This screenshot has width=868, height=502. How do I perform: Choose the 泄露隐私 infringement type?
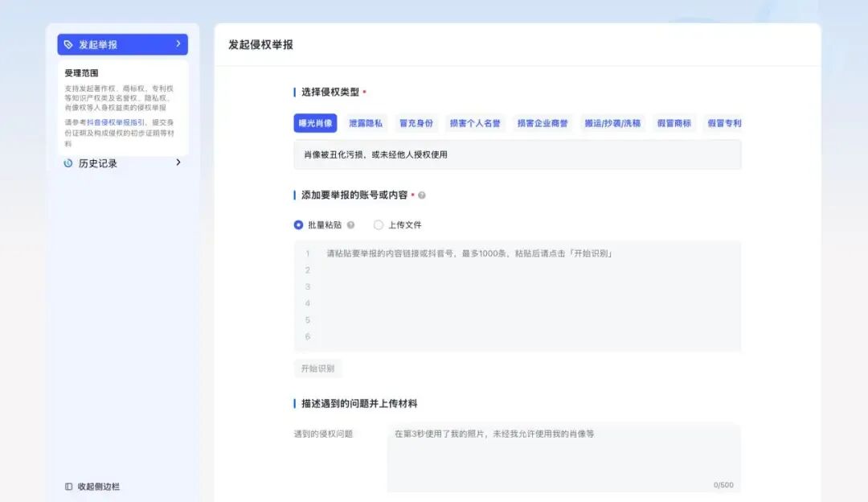[x=366, y=123]
